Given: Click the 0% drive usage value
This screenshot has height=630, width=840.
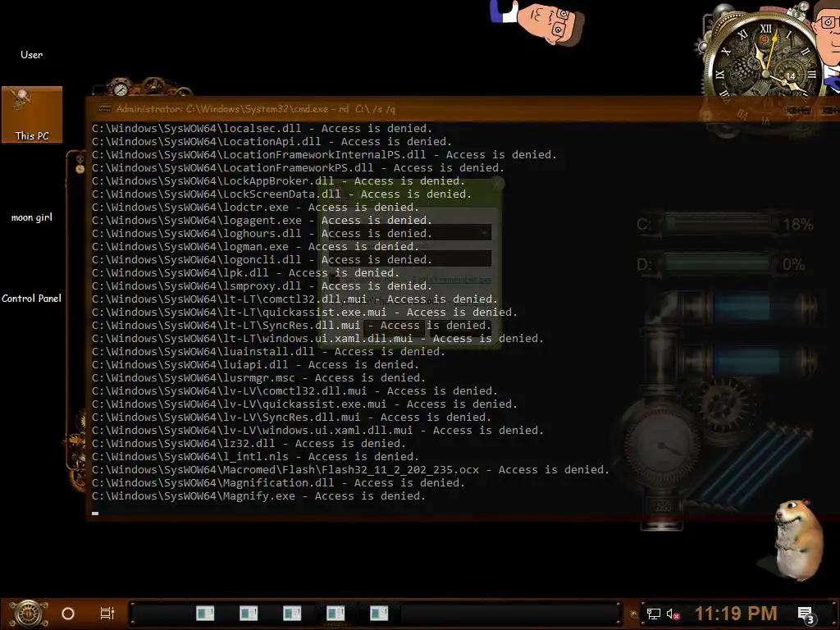Looking at the screenshot, I should (x=793, y=264).
